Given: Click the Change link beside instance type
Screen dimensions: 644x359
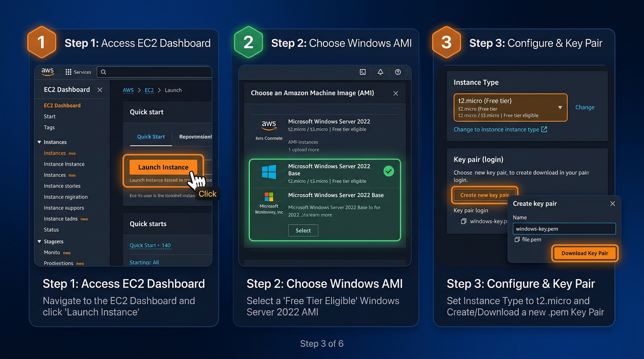Looking at the screenshot, I should 585,107.
